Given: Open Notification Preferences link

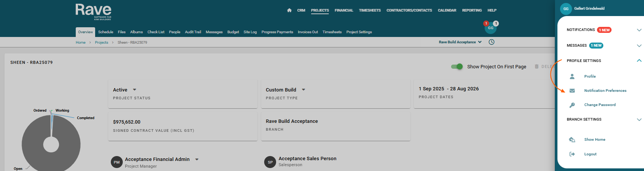Looking at the screenshot, I should 605,91.
